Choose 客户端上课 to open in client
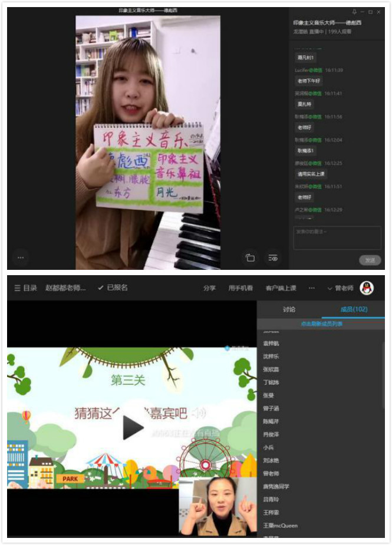 pyautogui.click(x=281, y=288)
